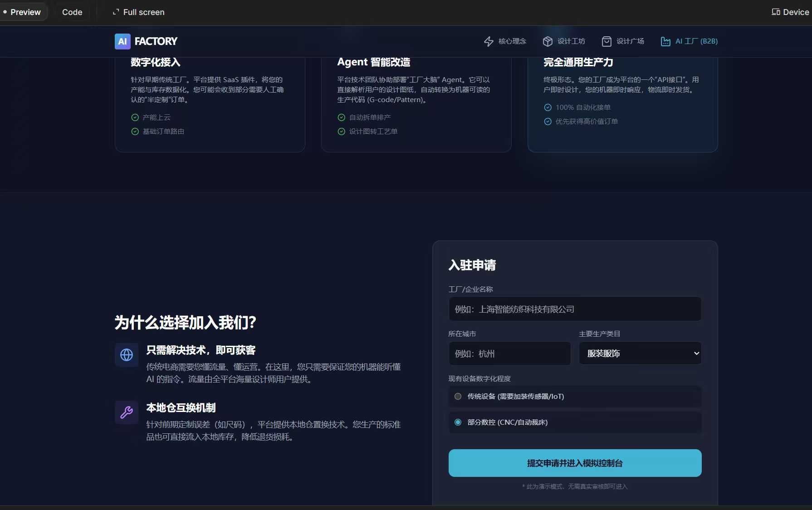This screenshot has height=510, width=812.
Task: Click the factory icon for AI 工厂
Action: (665, 41)
